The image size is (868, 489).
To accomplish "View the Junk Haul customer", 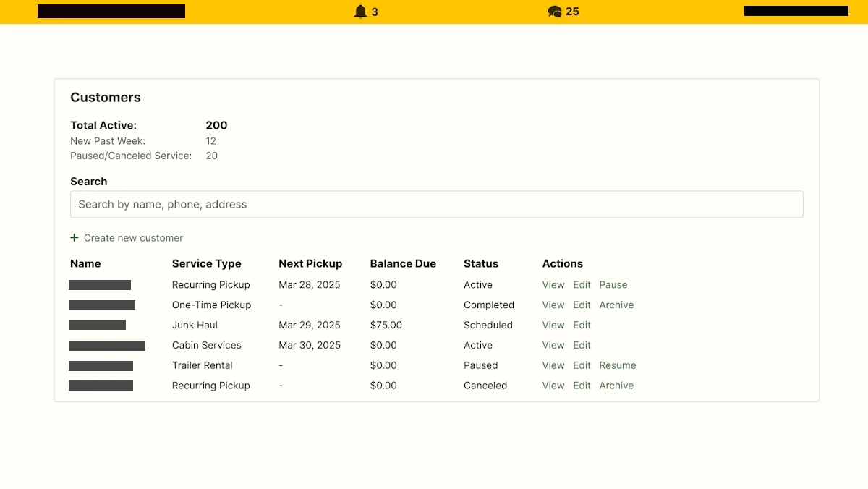I will [553, 326].
